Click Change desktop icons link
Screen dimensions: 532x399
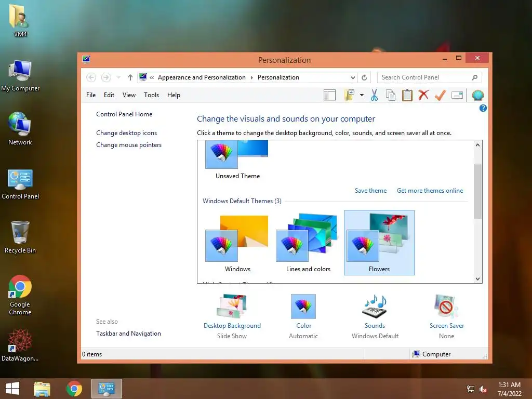coord(127,133)
